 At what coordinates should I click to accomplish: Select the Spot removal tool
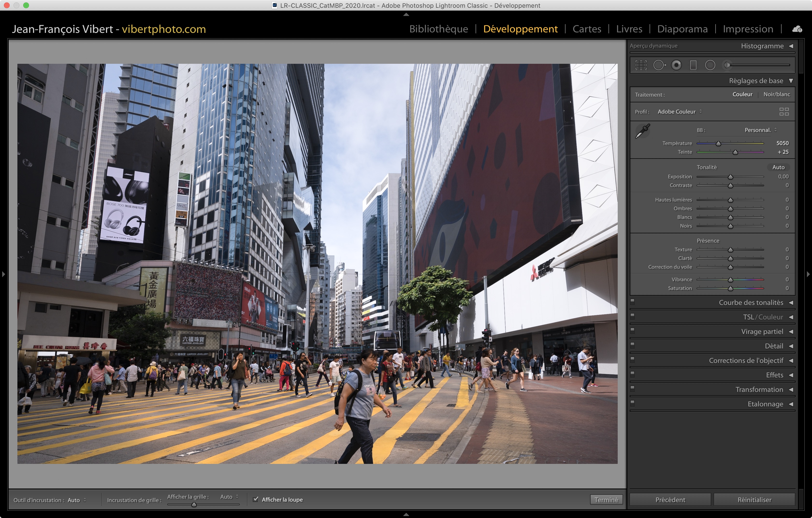(x=659, y=65)
